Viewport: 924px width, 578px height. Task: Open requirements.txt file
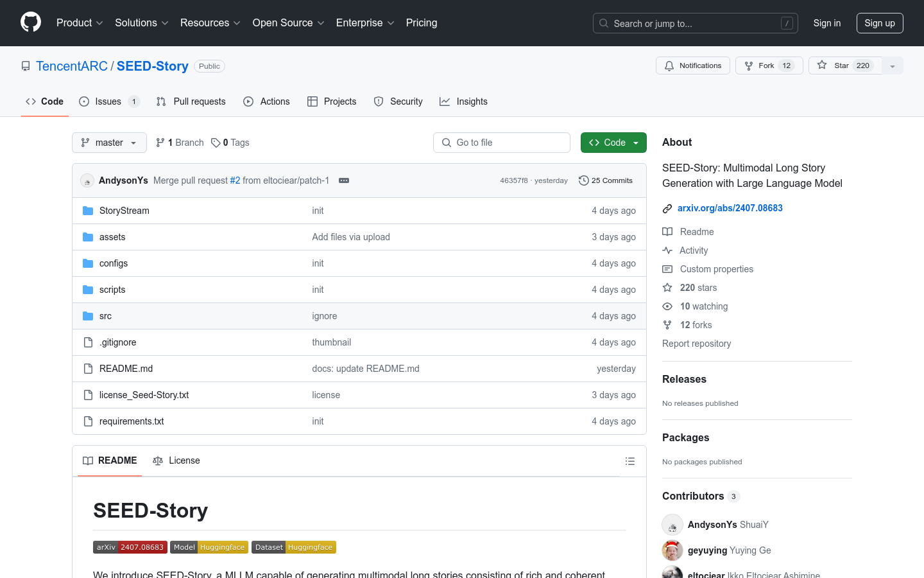coord(132,421)
